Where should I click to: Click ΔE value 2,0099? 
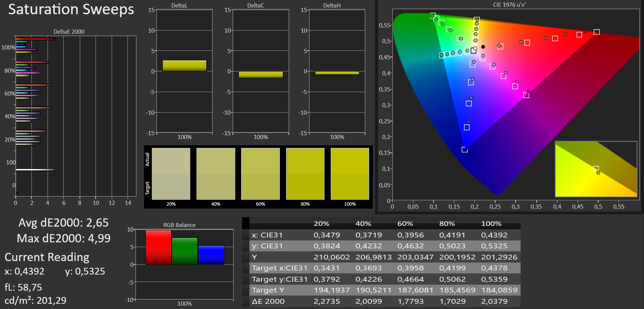[369, 302]
